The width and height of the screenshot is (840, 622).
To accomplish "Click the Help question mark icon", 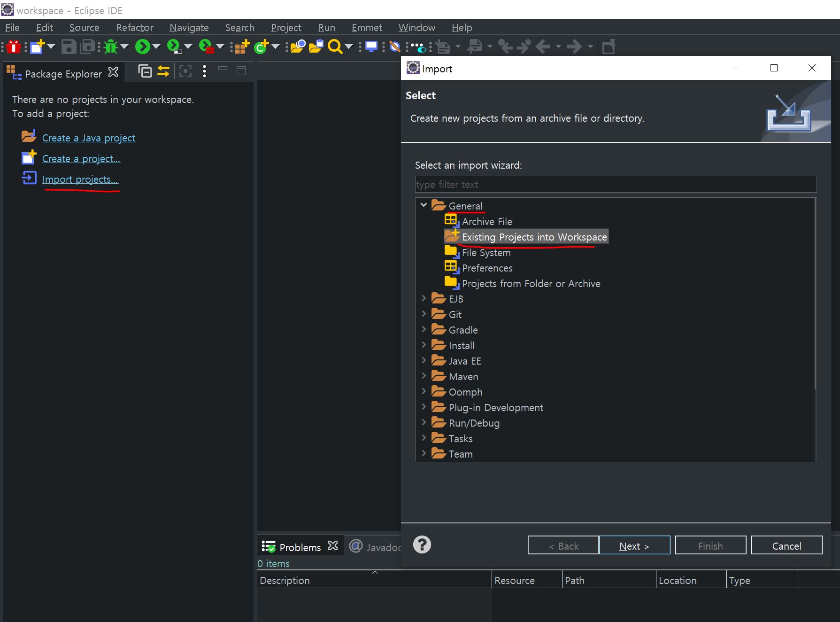I will pos(422,545).
